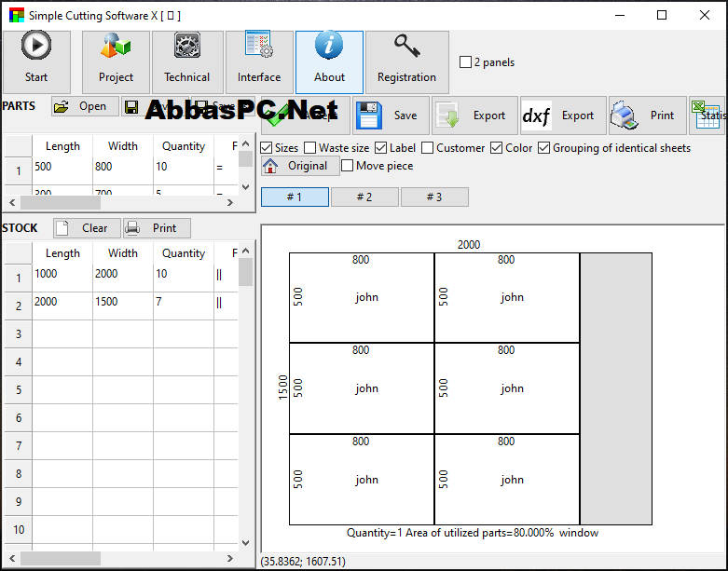Click the STOCK table down scroll arrow
The height and width of the screenshot is (571, 728).
(x=245, y=543)
